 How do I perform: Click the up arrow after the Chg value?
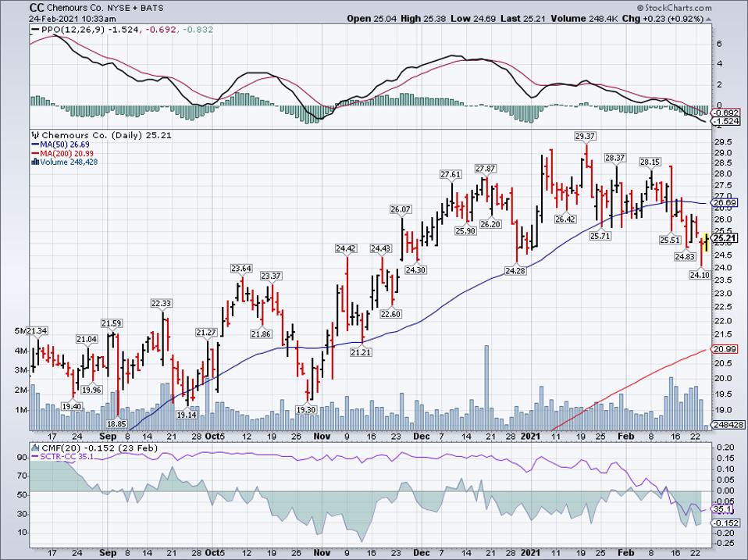(708, 19)
